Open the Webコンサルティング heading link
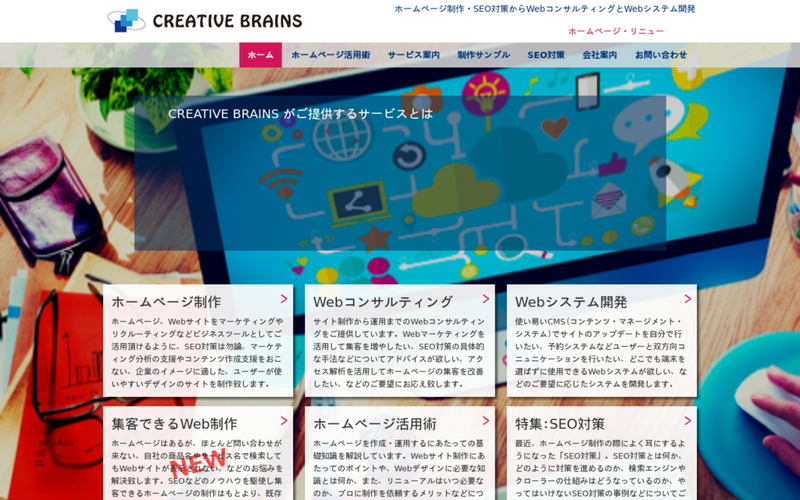The image size is (800, 500). point(383,302)
